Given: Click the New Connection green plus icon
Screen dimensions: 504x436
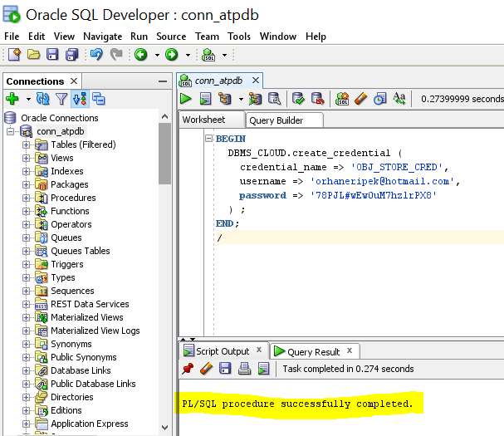Looking at the screenshot, I should 12,99.
